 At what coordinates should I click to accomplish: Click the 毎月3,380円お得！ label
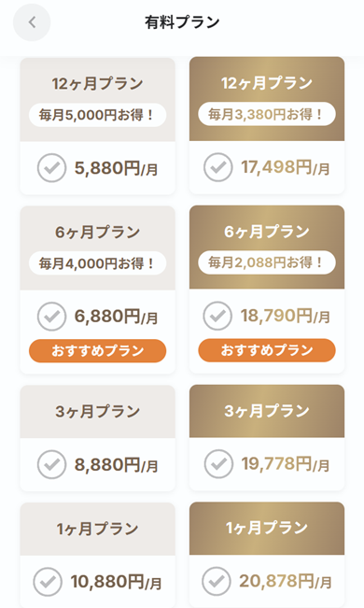(x=267, y=114)
